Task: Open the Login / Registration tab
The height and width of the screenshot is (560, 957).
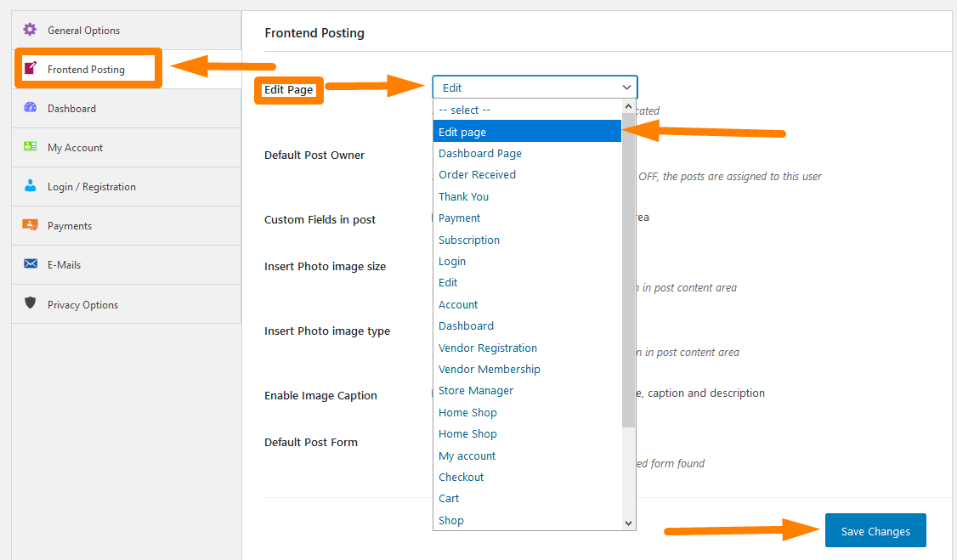Action: coord(127,187)
